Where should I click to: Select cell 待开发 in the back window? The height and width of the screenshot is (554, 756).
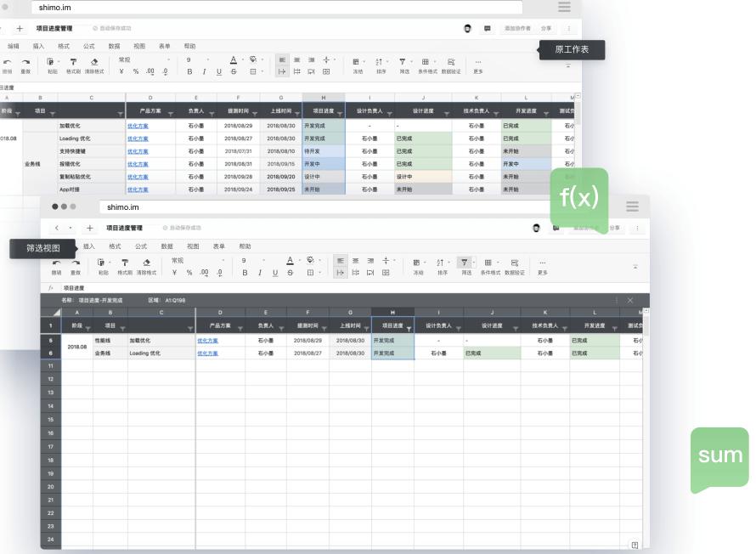[324, 151]
